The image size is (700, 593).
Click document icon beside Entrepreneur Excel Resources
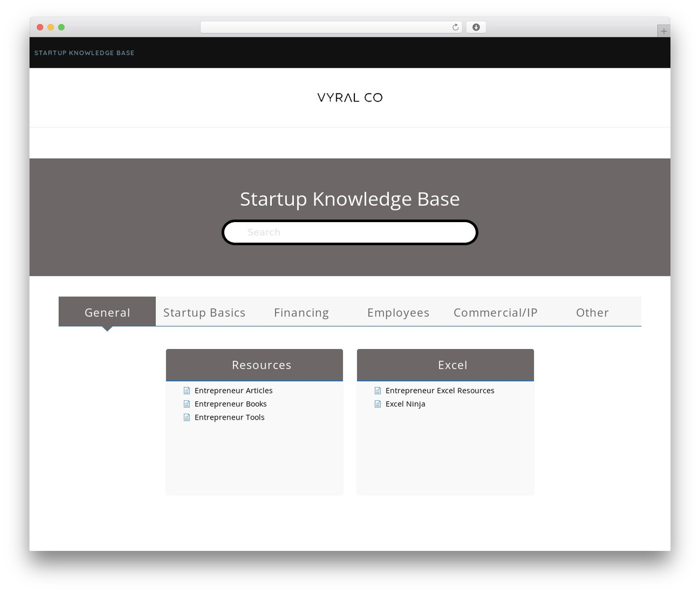[x=377, y=391]
